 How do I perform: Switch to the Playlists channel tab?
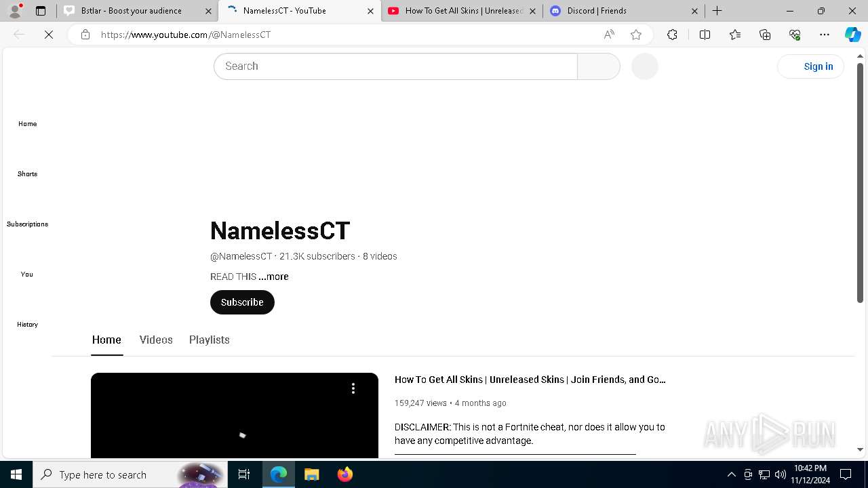(209, 340)
